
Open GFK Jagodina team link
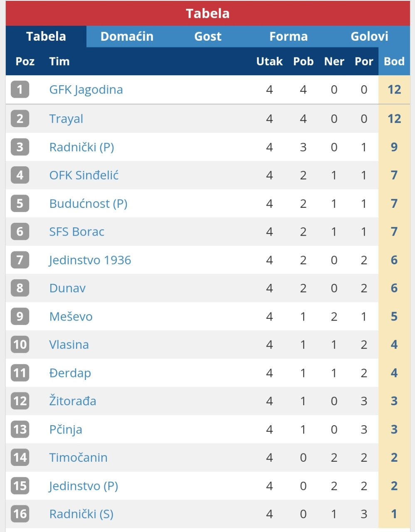[x=86, y=90]
